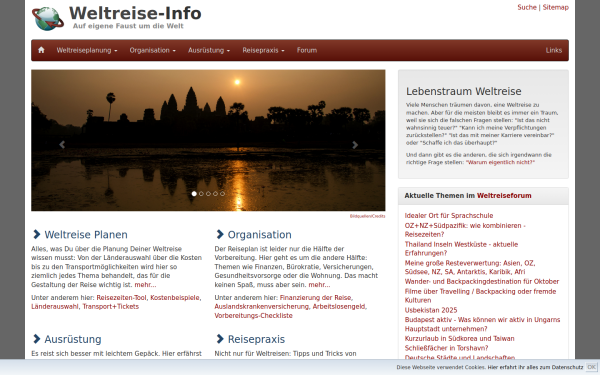
Task: Open the Arbeitslosengeld link
Action: click(x=339, y=307)
